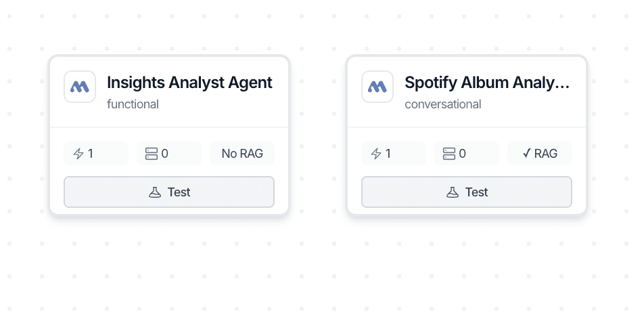Click the tools count badge on Insights card
Screen dimensions: 644x325
[95, 154]
